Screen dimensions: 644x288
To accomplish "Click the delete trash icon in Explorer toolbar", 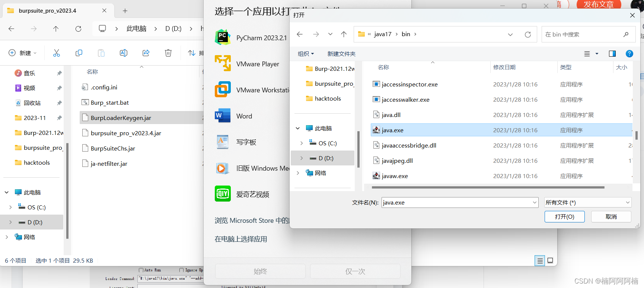I will click(168, 53).
